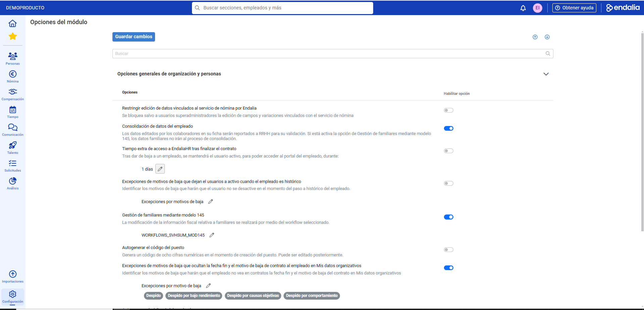The height and width of the screenshot is (310, 644).
Task: Select Despido por causas objetivas tag
Action: 253,296
